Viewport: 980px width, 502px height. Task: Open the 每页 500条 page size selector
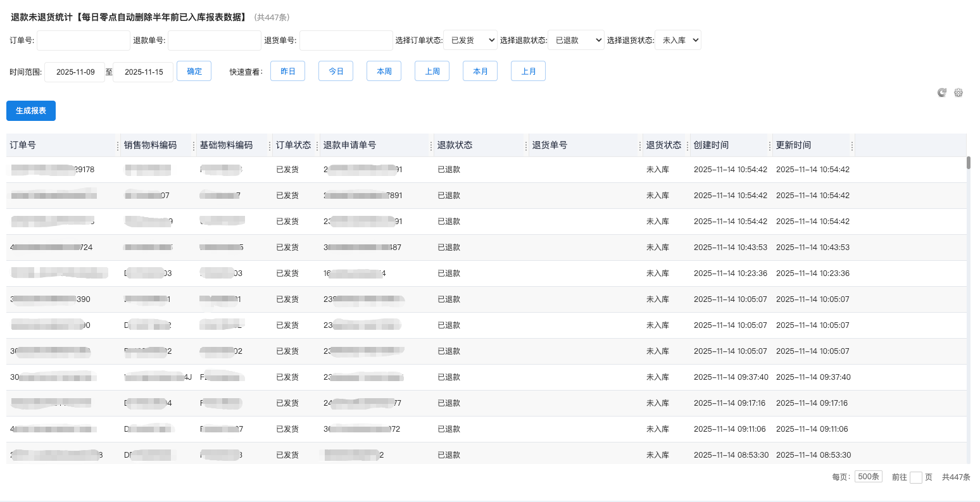click(x=868, y=477)
